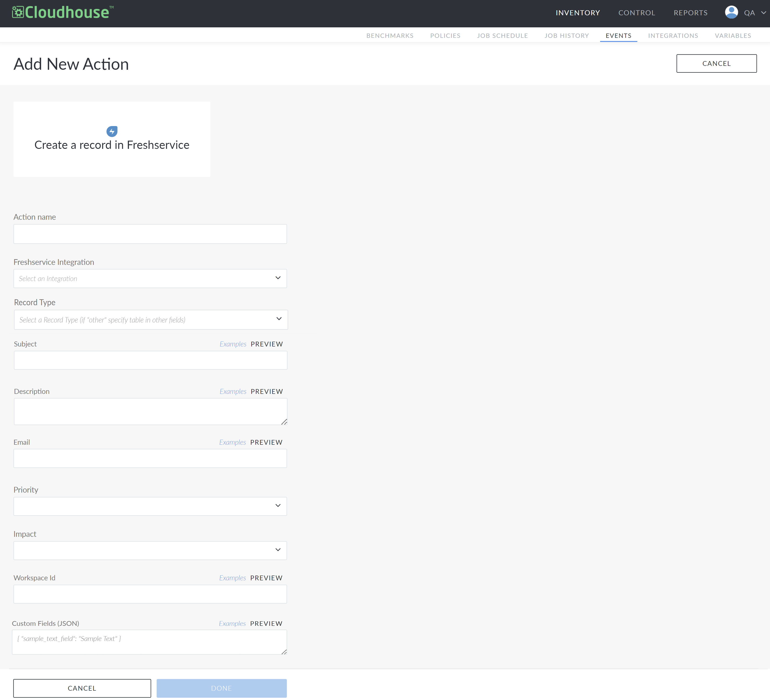Open Examples link for Workspace Id

pyautogui.click(x=233, y=577)
